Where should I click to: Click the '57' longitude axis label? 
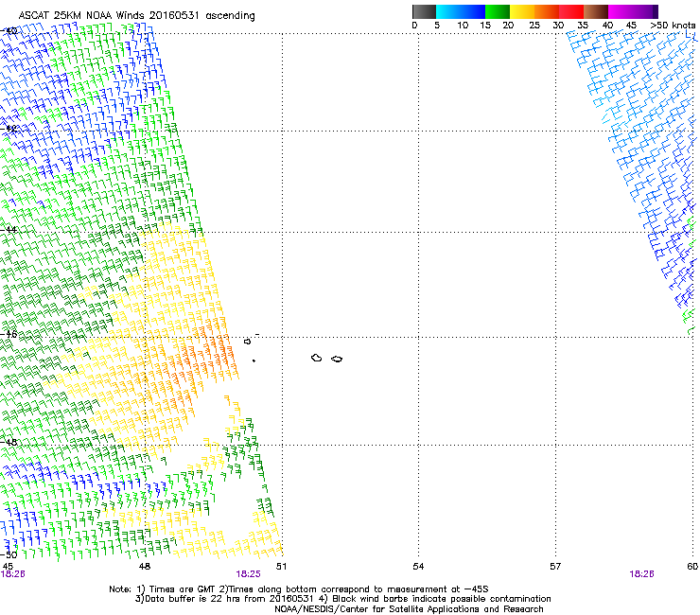point(555,567)
